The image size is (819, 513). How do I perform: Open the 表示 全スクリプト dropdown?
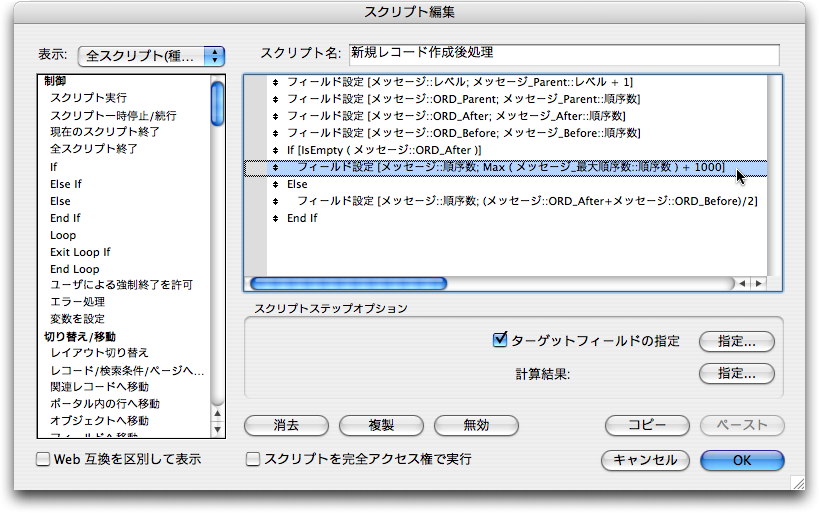[150, 56]
